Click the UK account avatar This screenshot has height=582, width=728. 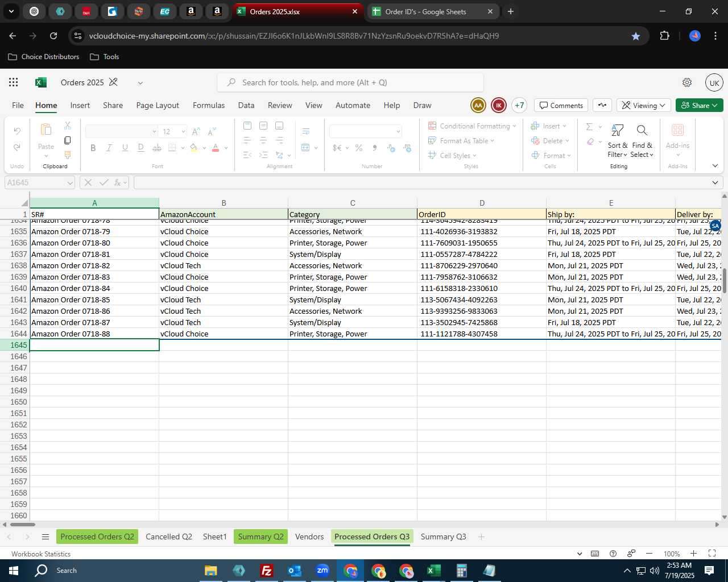714,82
